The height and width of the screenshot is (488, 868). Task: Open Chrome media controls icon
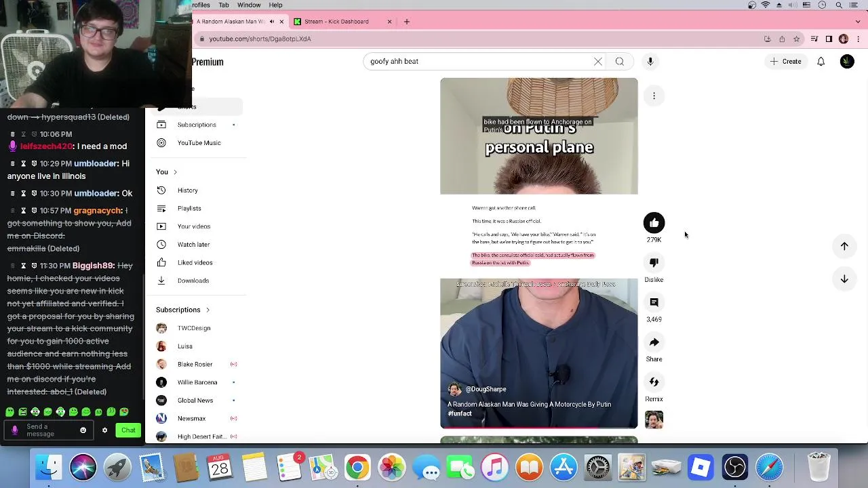[x=814, y=39]
